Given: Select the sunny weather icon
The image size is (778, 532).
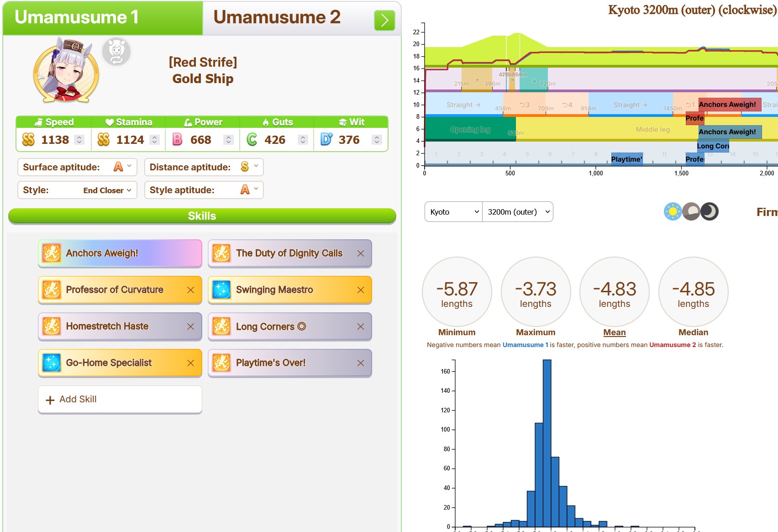Looking at the screenshot, I should pos(673,211).
